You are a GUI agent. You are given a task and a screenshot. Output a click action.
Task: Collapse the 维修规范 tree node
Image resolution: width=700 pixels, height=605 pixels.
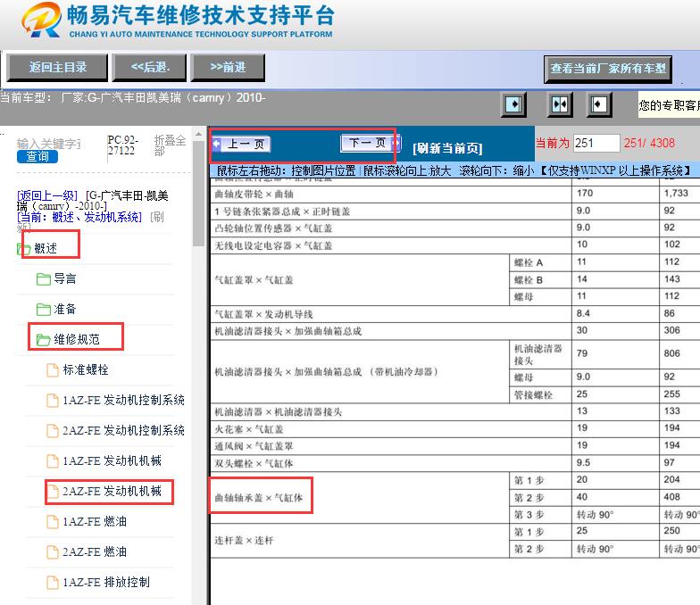coord(77,339)
